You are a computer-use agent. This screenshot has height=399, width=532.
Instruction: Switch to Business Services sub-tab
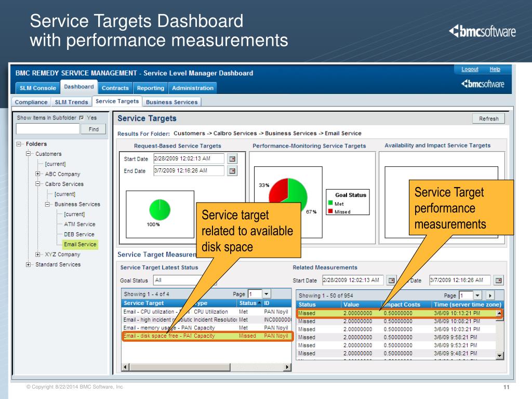click(171, 102)
